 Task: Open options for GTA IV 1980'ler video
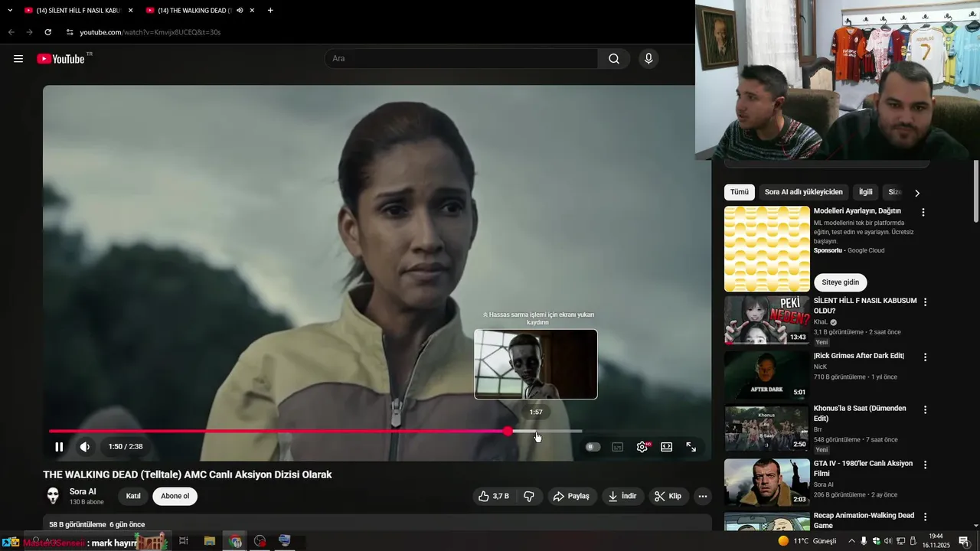[925, 465]
